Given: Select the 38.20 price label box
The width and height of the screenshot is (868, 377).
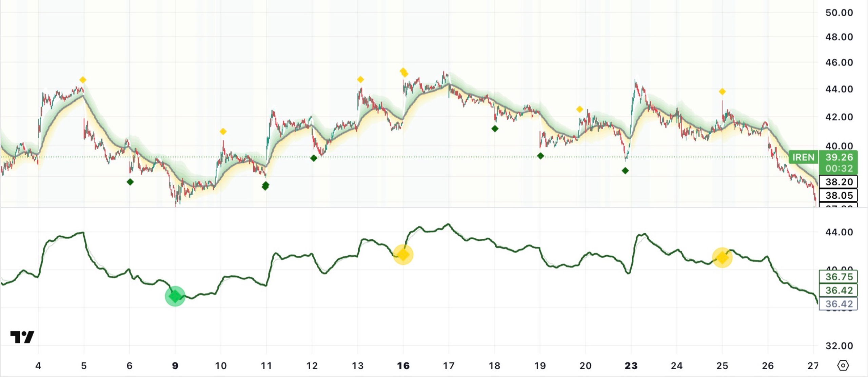Looking at the screenshot, I should (x=839, y=182).
